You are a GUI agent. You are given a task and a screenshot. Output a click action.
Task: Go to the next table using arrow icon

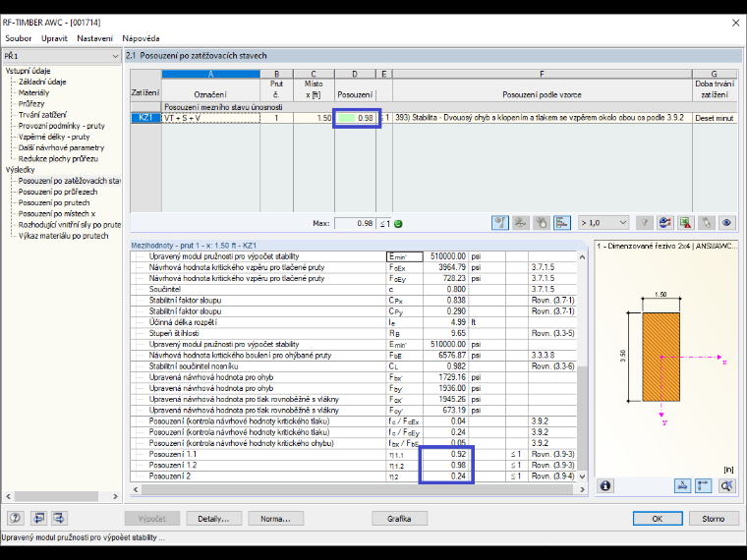point(60,518)
